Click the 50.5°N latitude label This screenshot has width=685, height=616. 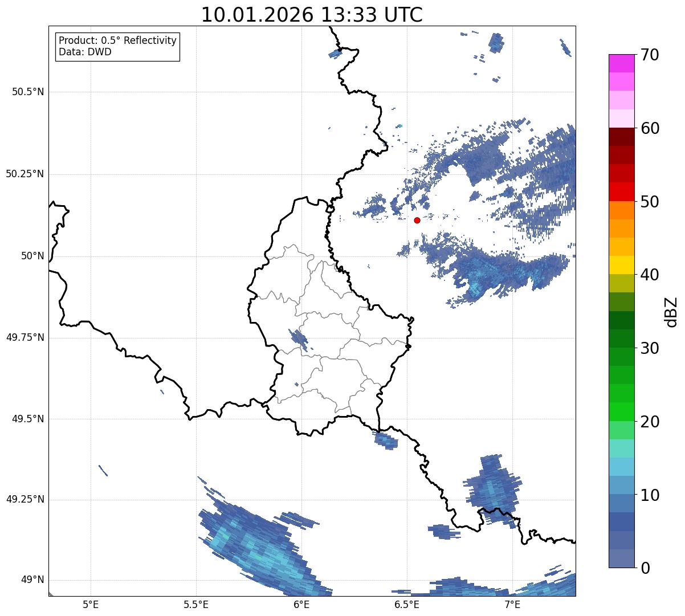(28, 92)
